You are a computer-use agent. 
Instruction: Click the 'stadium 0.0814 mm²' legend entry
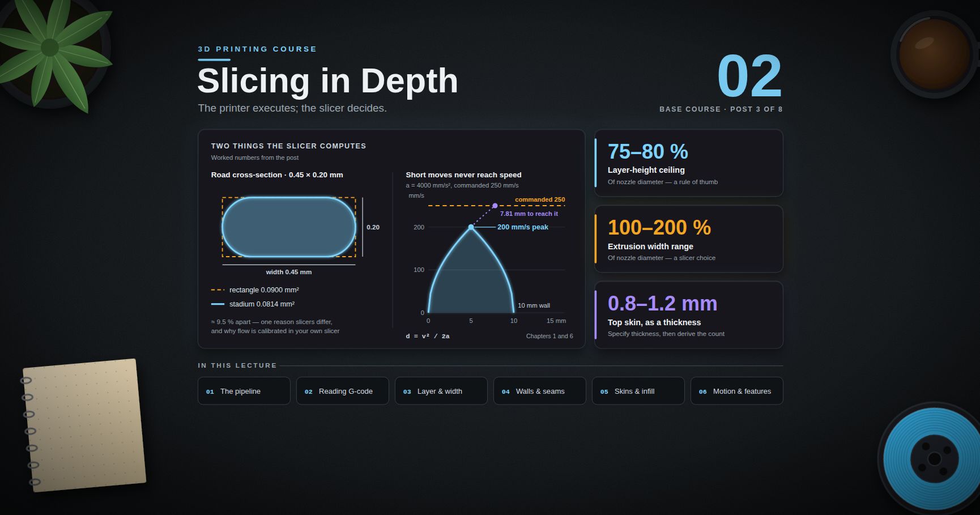click(x=253, y=304)
